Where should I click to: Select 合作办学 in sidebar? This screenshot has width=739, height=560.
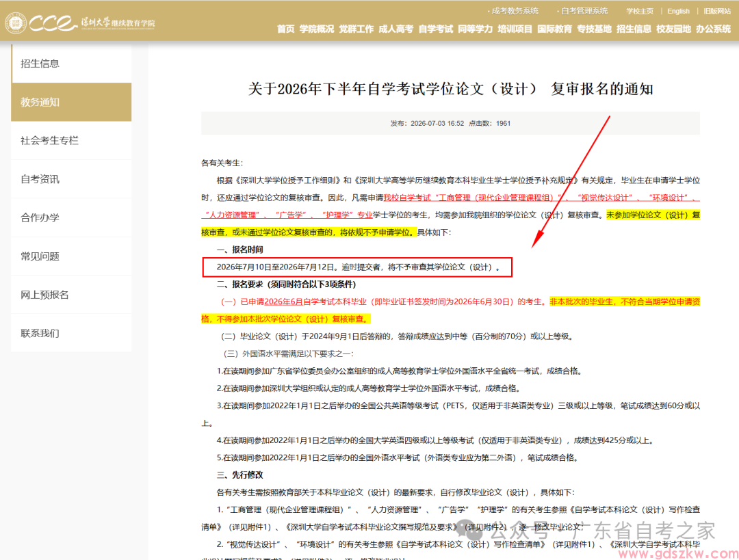pyautogui.click(x=71, y=217)
